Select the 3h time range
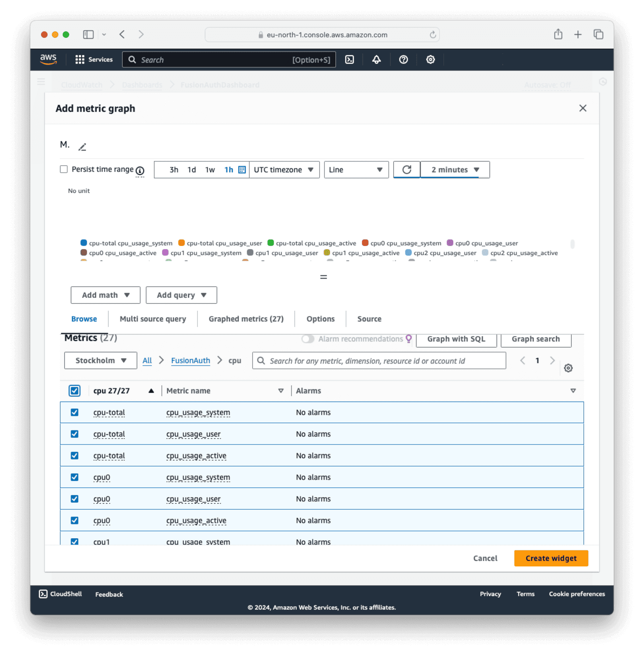644x655 pixels. click(174, 169)
